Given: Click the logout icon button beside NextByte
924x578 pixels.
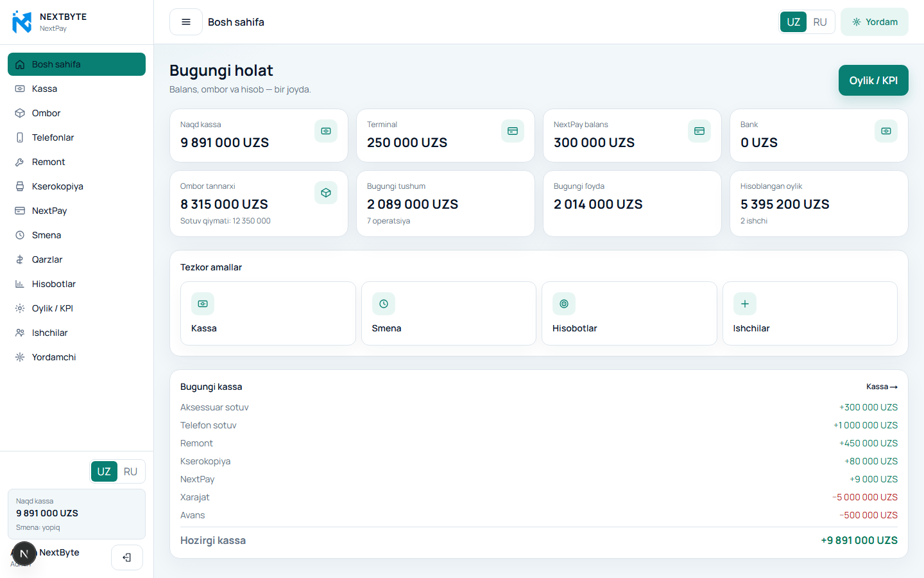Looking at the screenshot, I should coord(127,557).
